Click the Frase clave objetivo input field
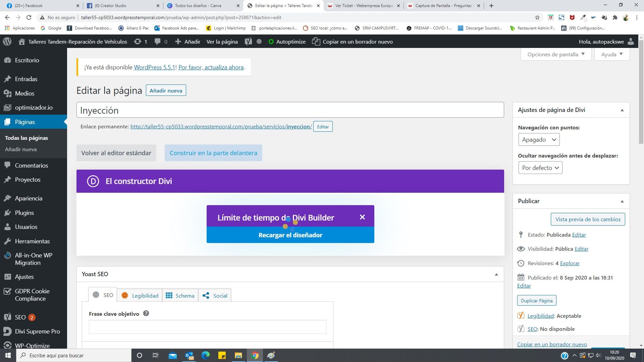This screenshot has width=644, height=362. tap(207, 327)
